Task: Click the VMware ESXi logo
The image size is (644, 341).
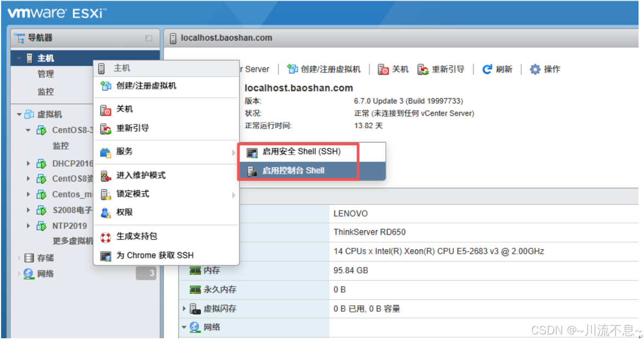Action: click(56, 13)
